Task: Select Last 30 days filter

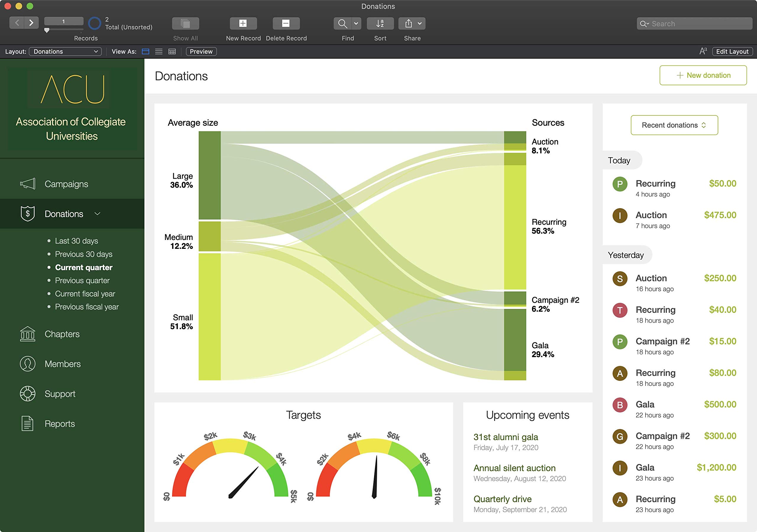Action: (77, 241)
